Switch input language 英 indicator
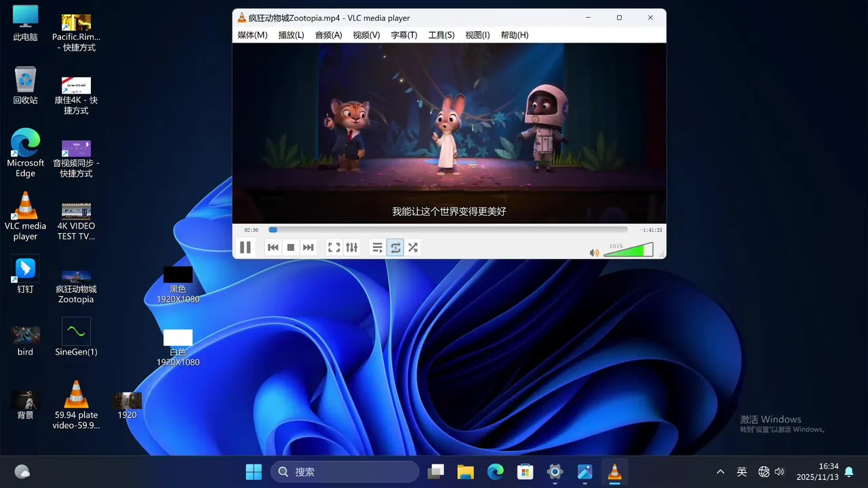 [x=742, y=472]
